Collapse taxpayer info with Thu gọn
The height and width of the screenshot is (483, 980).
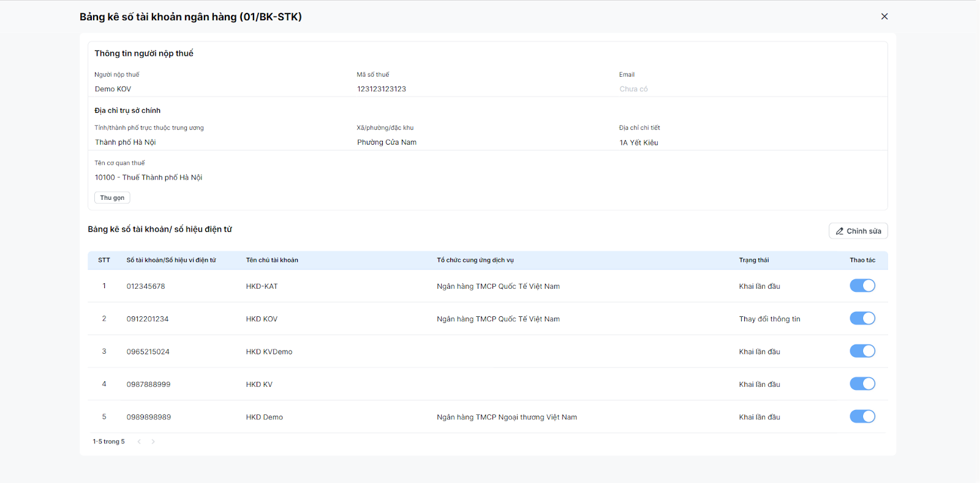tap(112, 197)
